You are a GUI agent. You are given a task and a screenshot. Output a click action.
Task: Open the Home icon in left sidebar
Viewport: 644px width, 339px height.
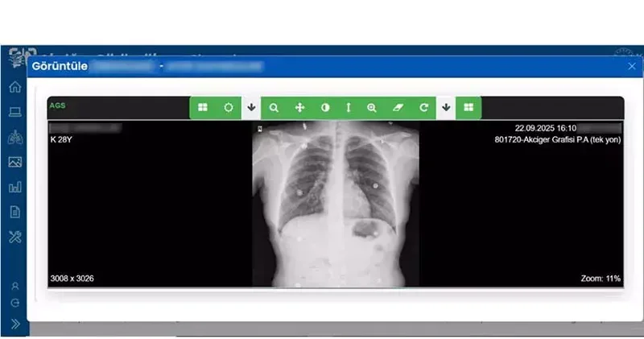point(14,87)
